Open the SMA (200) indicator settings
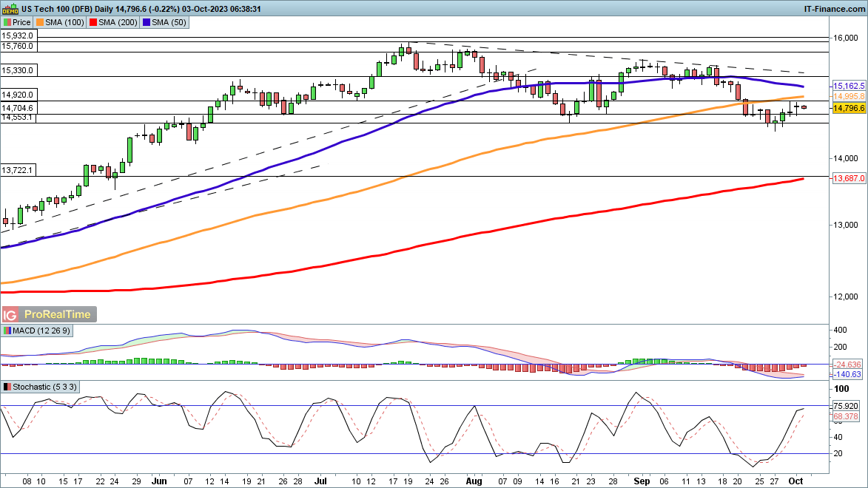Screen dimensions: 868x488 point(113,23)
